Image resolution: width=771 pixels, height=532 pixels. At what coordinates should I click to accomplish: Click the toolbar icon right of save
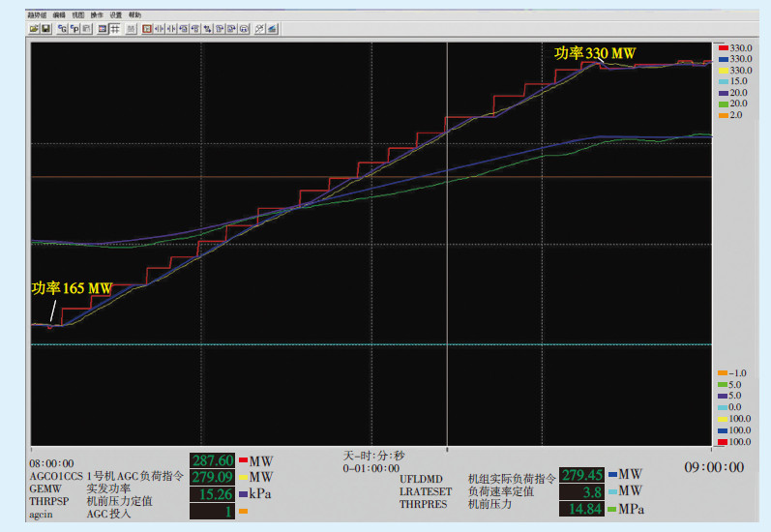(62, 28)
